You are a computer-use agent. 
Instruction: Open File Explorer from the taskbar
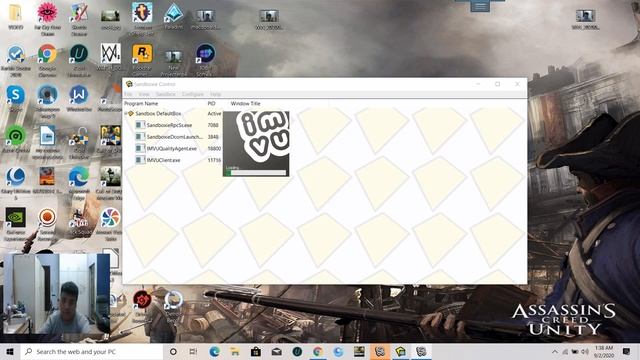point(235,351)
